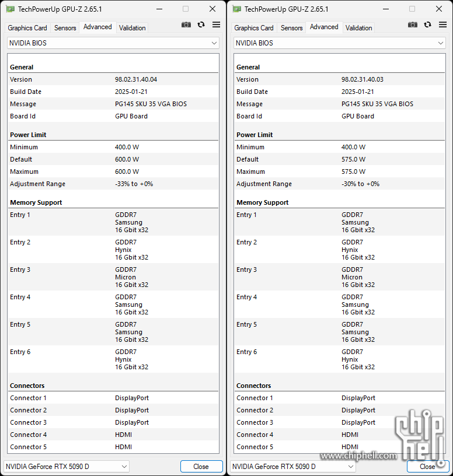Select version value 98.02.31.40.04
The image size is (453, 476).
click(136, 79)
